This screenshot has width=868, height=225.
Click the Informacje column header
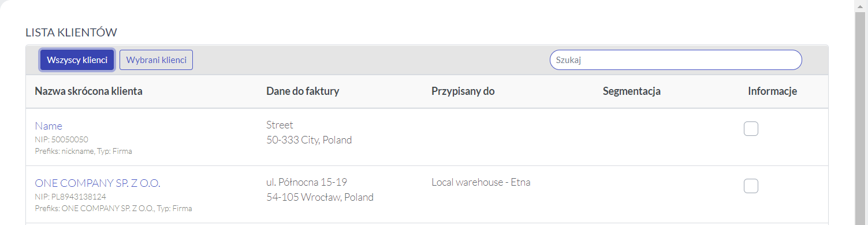tap(772, 91)
